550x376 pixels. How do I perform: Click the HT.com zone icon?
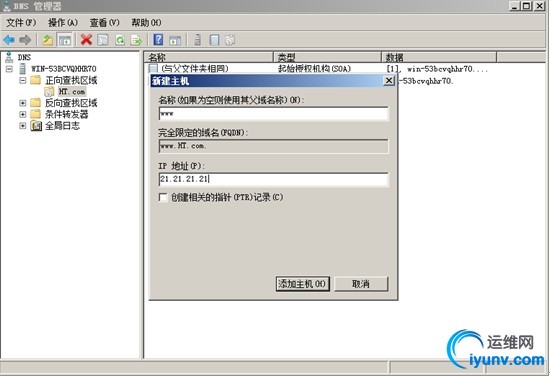(49, 92)
